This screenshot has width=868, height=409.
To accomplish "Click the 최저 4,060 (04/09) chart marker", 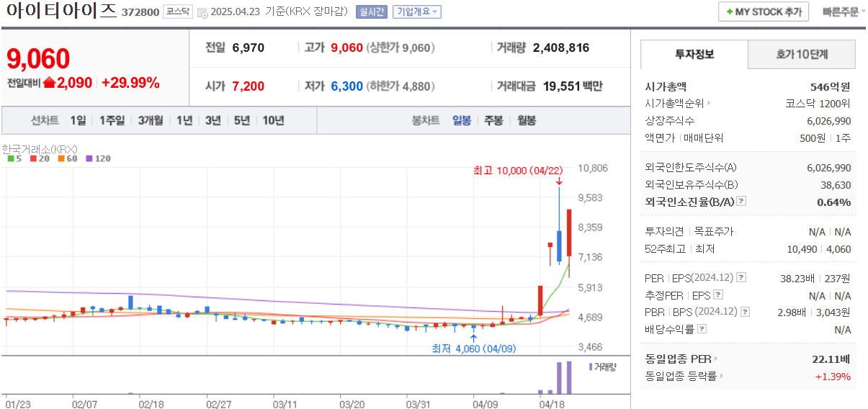I will coord(474,349).
